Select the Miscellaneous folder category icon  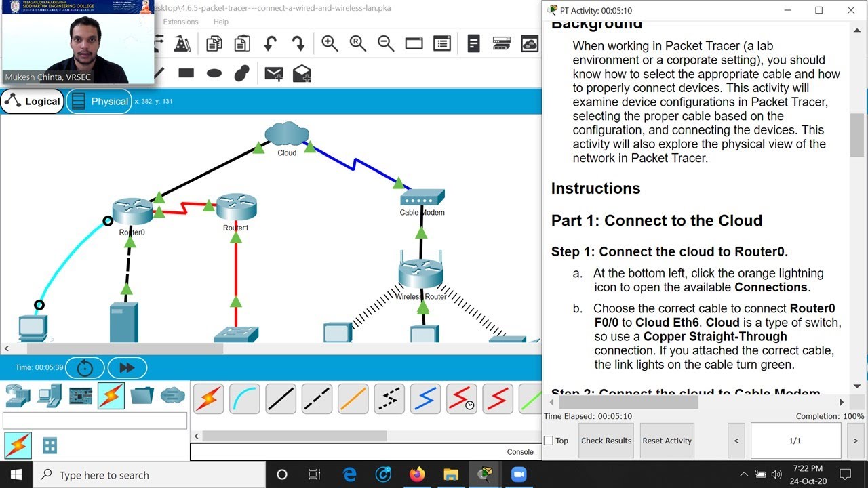142,395
